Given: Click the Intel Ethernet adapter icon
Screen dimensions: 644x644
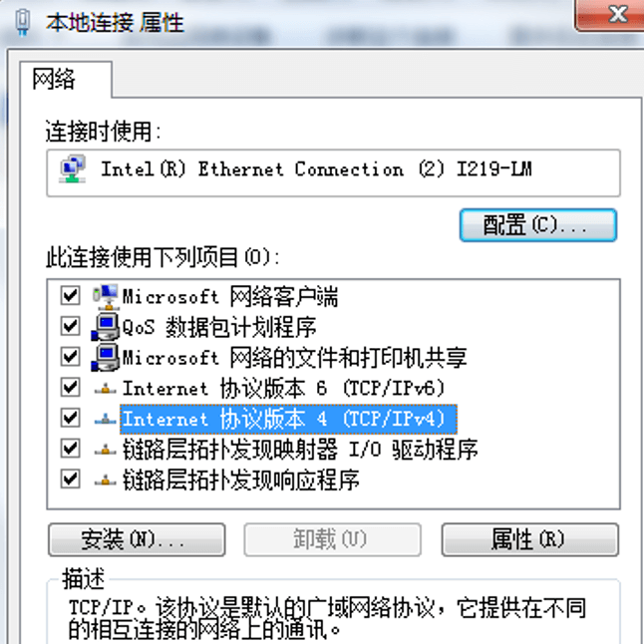Looking at the screenshot, I should click(x=73, y=168).
